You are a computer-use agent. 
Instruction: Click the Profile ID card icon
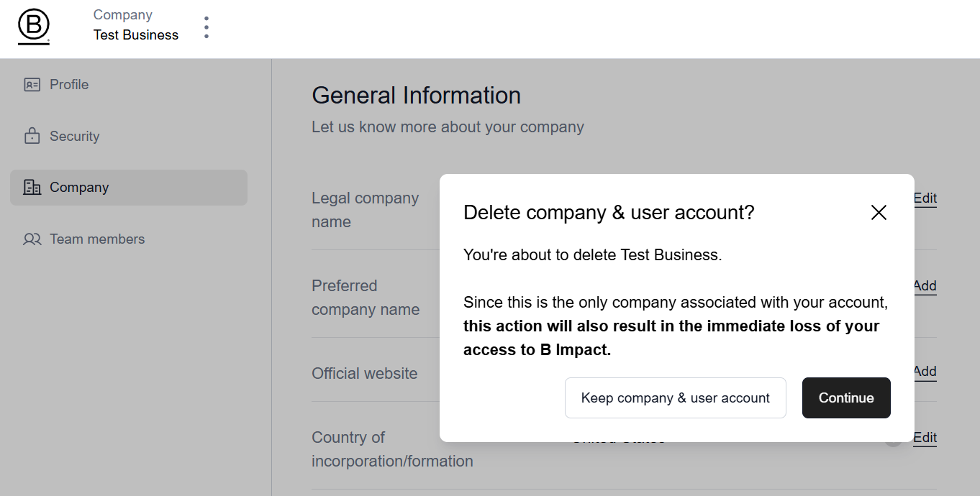tap(32, 85)
